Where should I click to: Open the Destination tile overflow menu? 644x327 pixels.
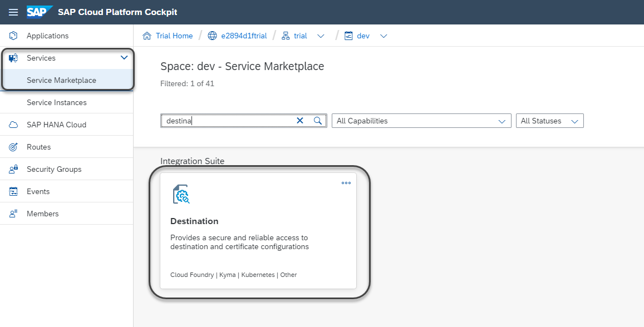[346, 183]
